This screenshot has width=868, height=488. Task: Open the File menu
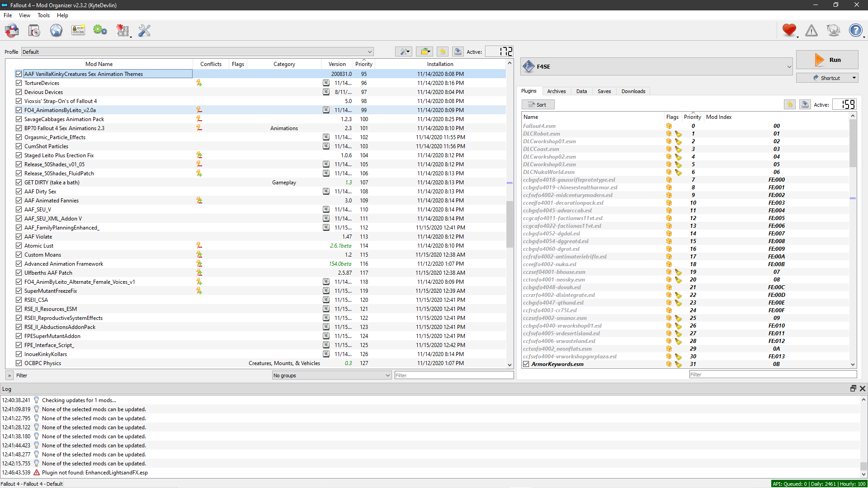coord(8,15)
